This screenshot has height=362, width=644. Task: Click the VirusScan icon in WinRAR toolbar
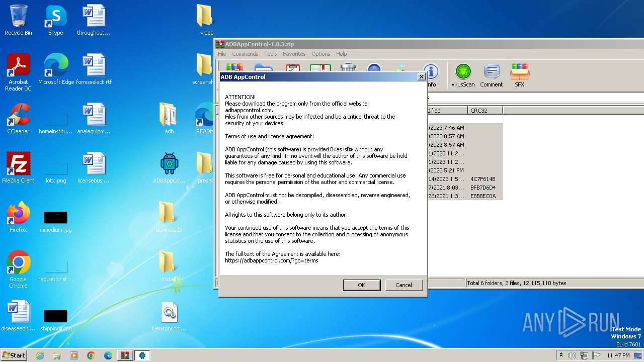tap(463, 75)
